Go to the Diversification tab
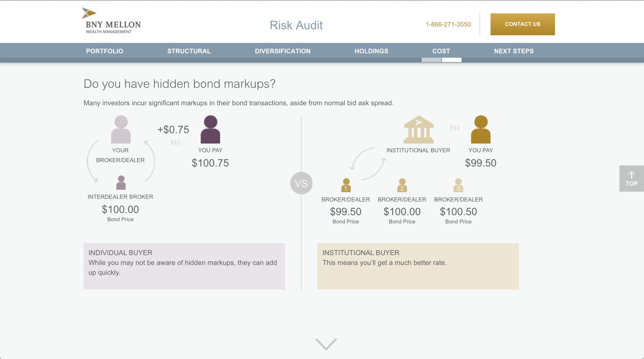Screen dimensions: 644x359 pyautogui.click(x=283, y=51)
